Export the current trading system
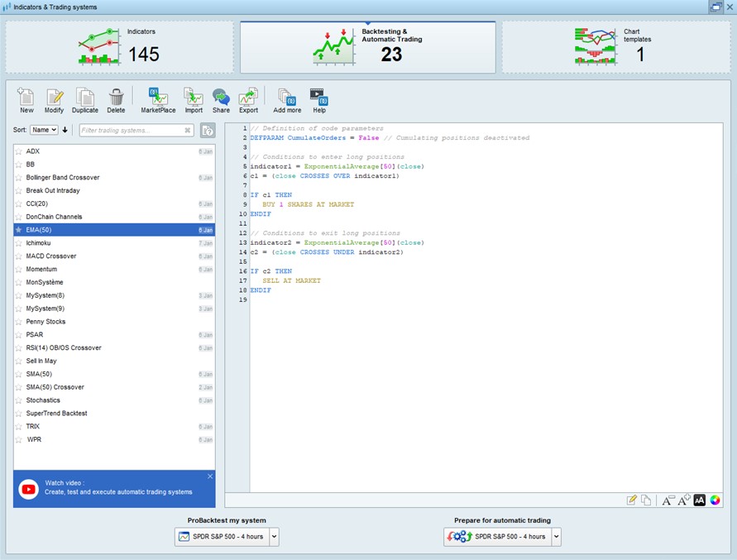The image size is (737, 560). (248, 98)
